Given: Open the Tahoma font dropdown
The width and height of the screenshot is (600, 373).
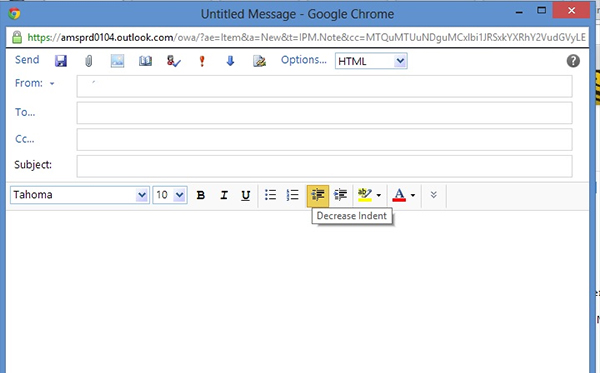Looking at the screenshot, I should click(80, 195).
